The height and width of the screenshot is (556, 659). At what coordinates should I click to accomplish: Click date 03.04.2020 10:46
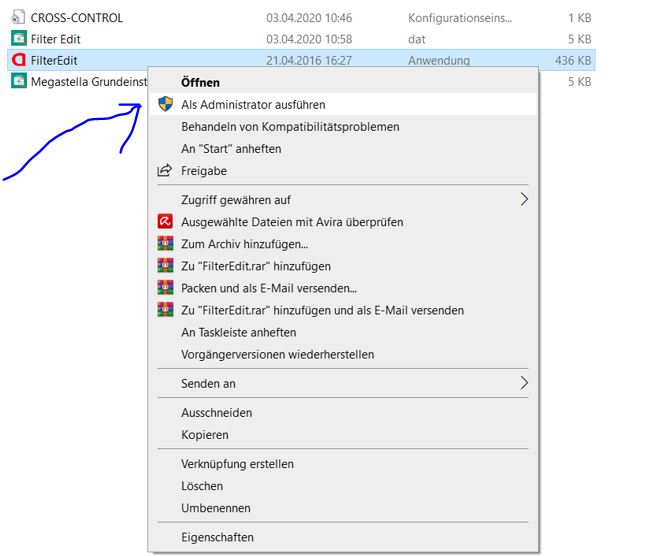click(x=309, y=18)
